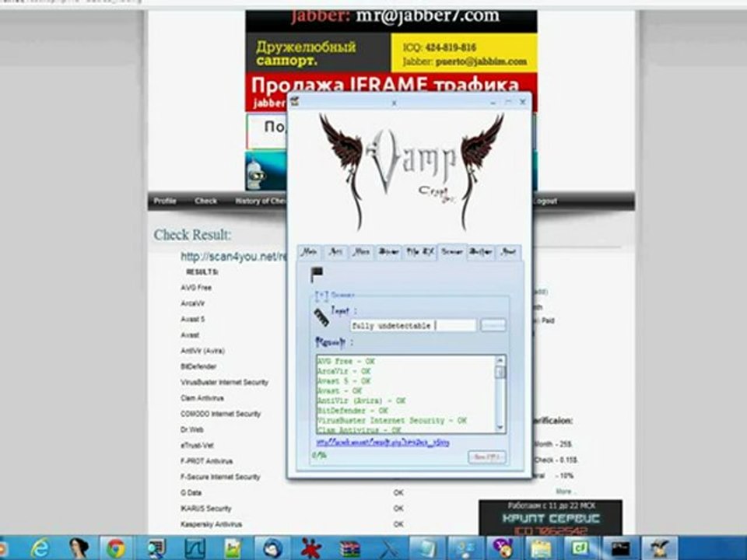Switch to the Buffer tab
This screenshot has height=560, width=747.
click(x=481, y=251)
